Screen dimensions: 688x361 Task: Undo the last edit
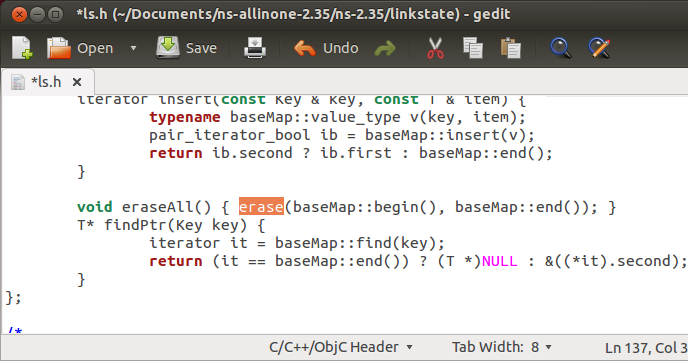(x=326, y=48)
